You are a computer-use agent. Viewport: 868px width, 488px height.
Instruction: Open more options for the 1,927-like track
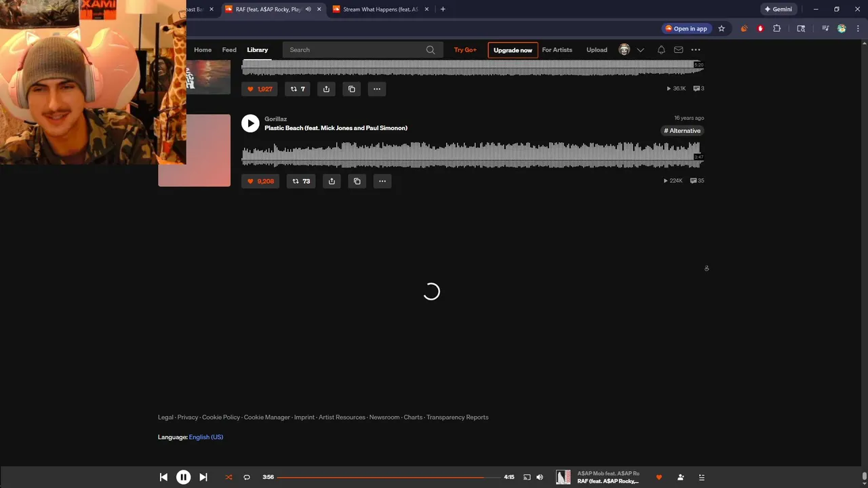pos(377,89)
